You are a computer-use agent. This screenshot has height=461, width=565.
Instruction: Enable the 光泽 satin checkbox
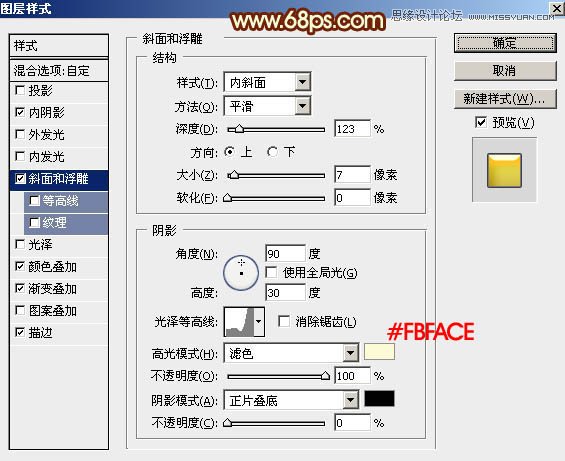point(20,245)
